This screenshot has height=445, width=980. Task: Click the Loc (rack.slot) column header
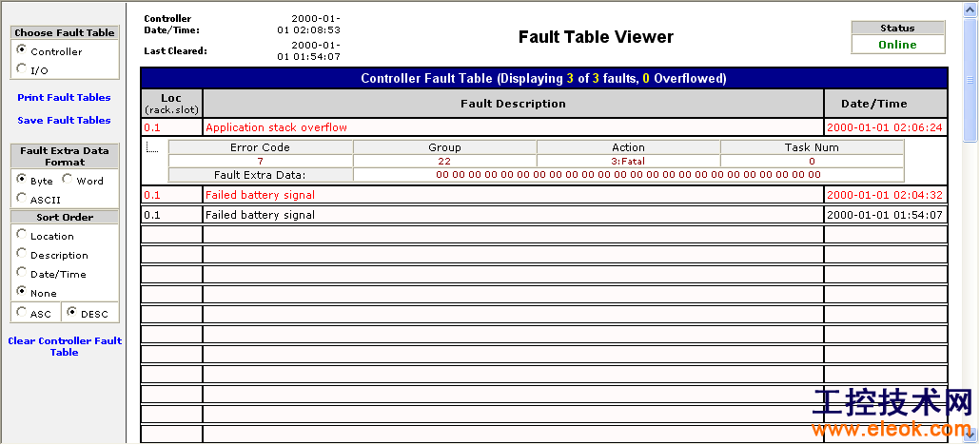click(x=171, y=104)
